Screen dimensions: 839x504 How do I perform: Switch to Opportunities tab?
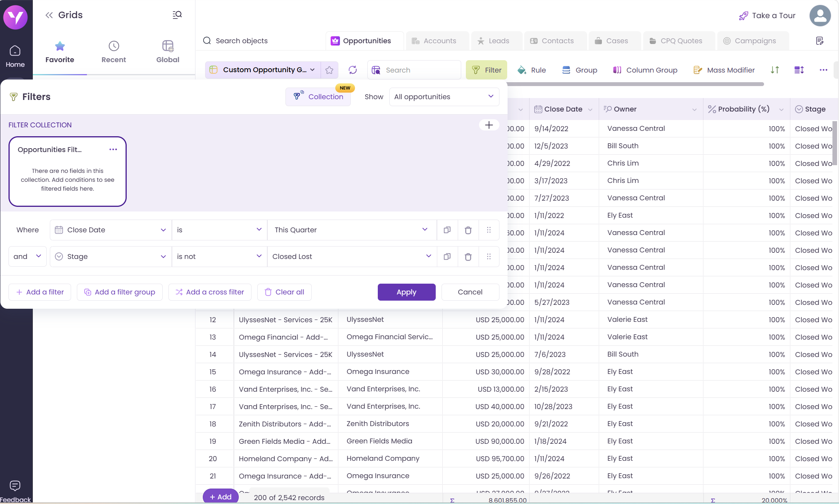(365, 41)
